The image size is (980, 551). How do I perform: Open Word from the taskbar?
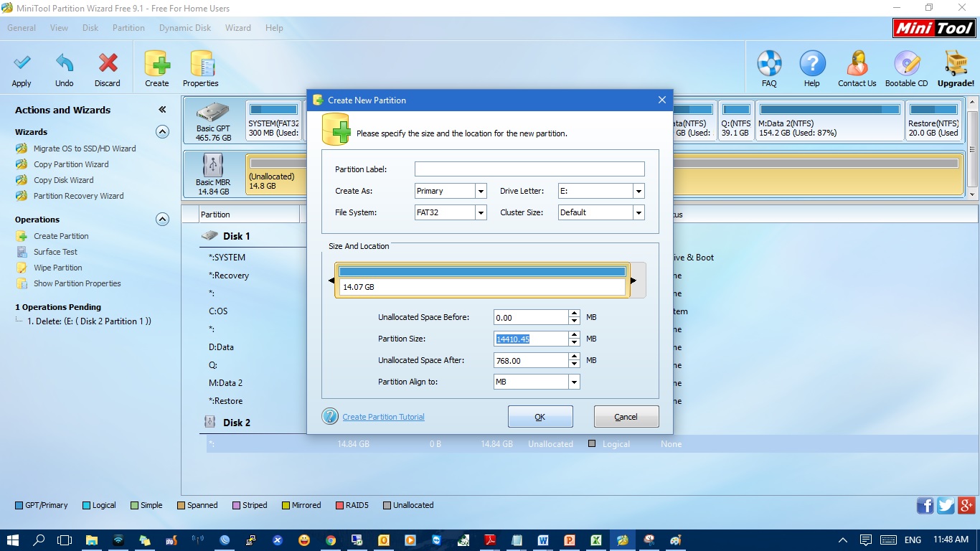coord(543,540)
